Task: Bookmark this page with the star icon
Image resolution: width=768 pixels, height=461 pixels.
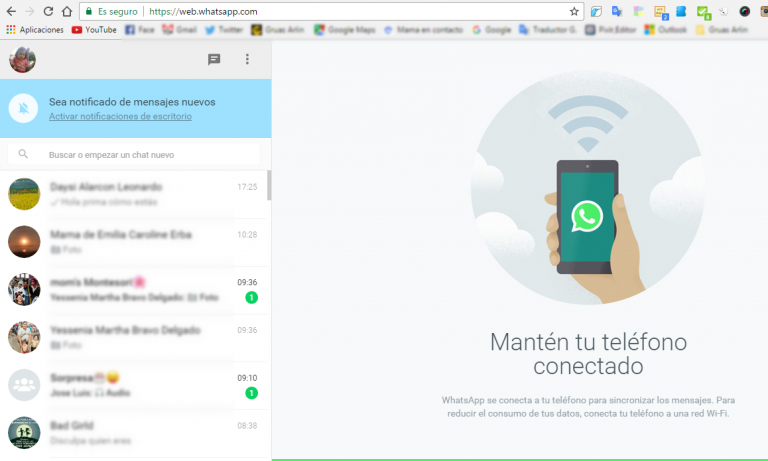Action: 574,11
